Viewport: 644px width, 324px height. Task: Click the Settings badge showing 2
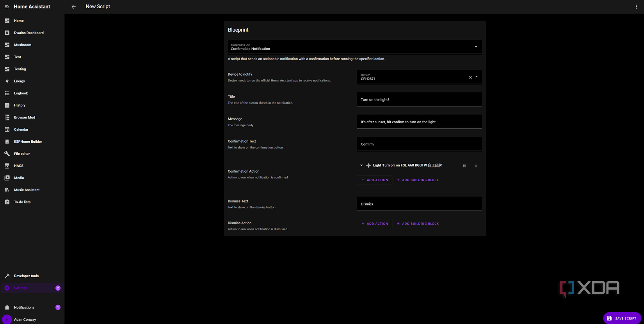click(x=58, y=288)
